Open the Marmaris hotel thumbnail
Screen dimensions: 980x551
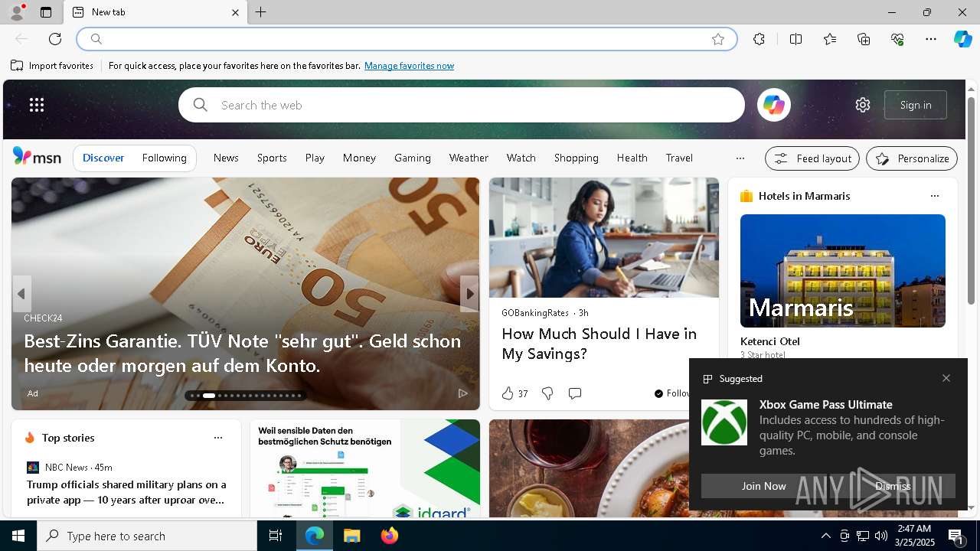[x=843, y=271]
